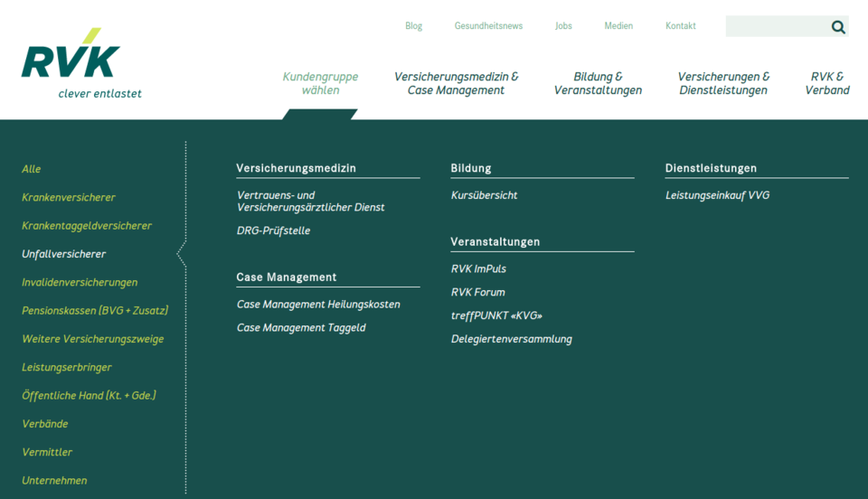Open the Versicherungsmedizin section heading

click(x=297, y=168)
